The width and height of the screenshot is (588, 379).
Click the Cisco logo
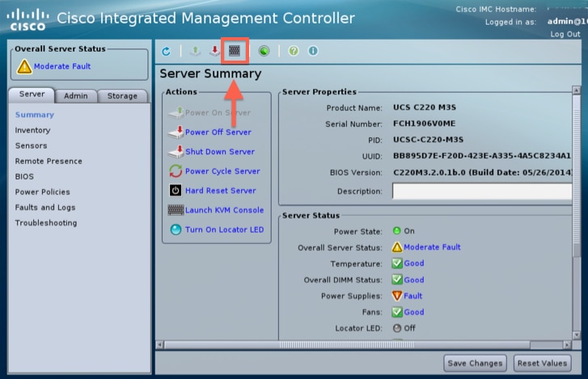(27, 20)
